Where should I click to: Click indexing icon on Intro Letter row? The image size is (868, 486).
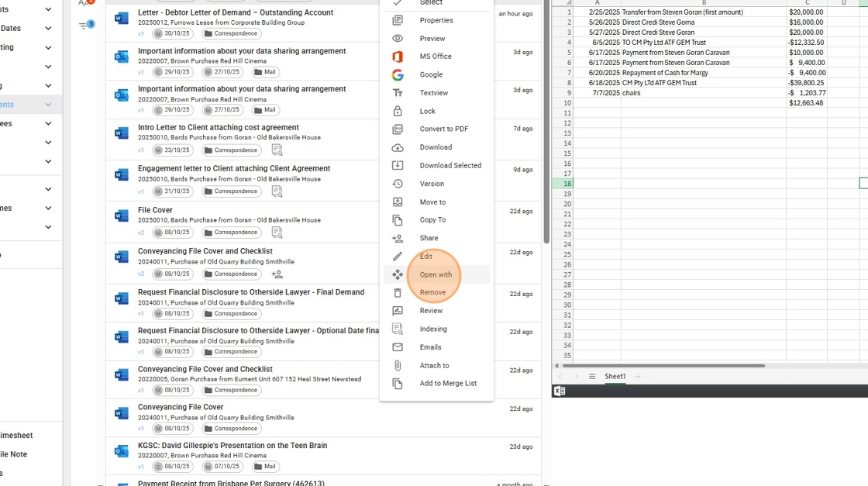coord(277,150)
